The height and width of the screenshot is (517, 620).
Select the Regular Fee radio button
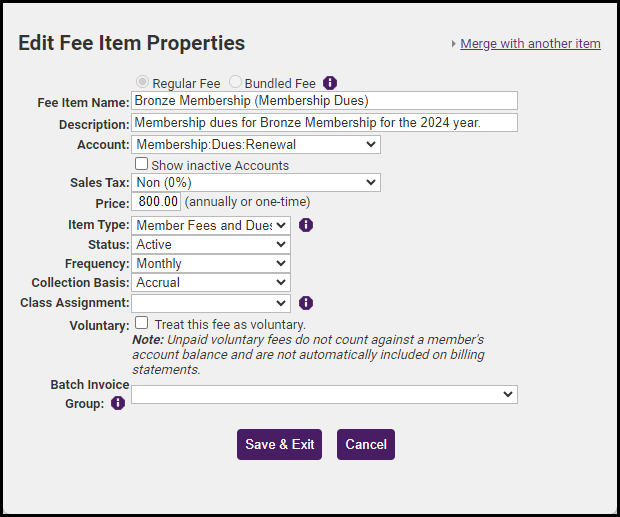[x=143, y=83]
